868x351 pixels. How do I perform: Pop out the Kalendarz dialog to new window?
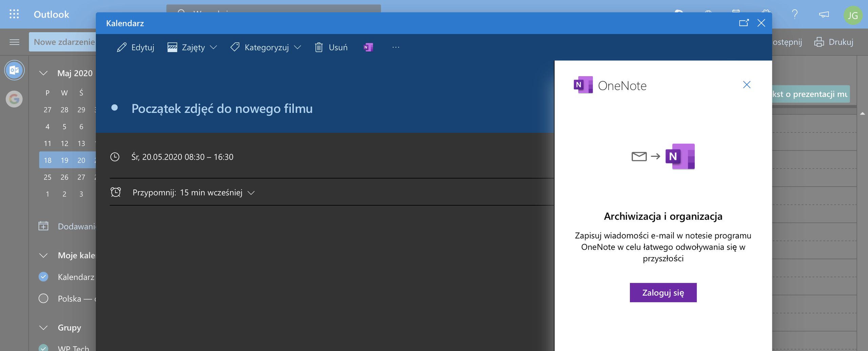(x=744, y=23)
